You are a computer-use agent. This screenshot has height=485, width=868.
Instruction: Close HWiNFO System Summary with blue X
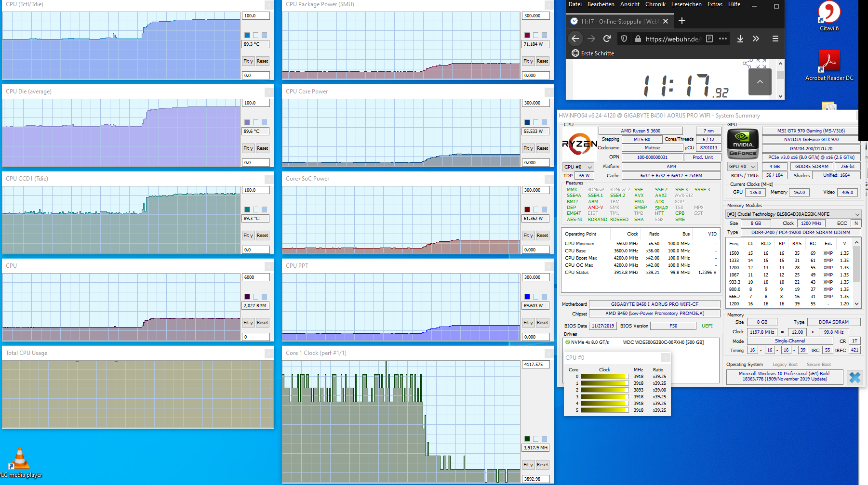[x=855, y=377]
